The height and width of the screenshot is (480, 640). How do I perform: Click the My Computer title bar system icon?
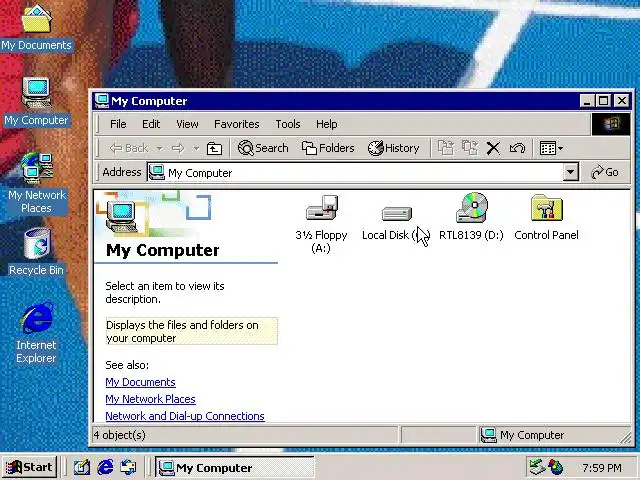tap(102, 101)
